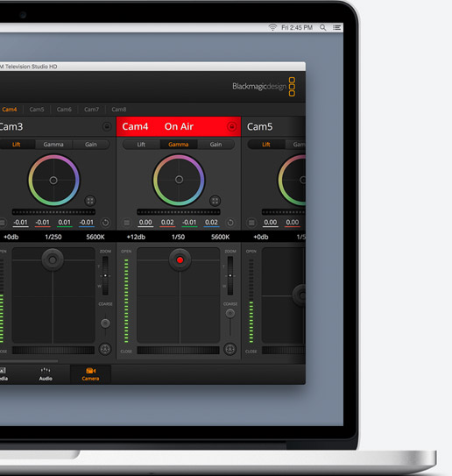Image resolution: width=452 pixels, height=476 pixels.
Task: Click the Cam4 iris joystick red knob
Action: [180, 260]
